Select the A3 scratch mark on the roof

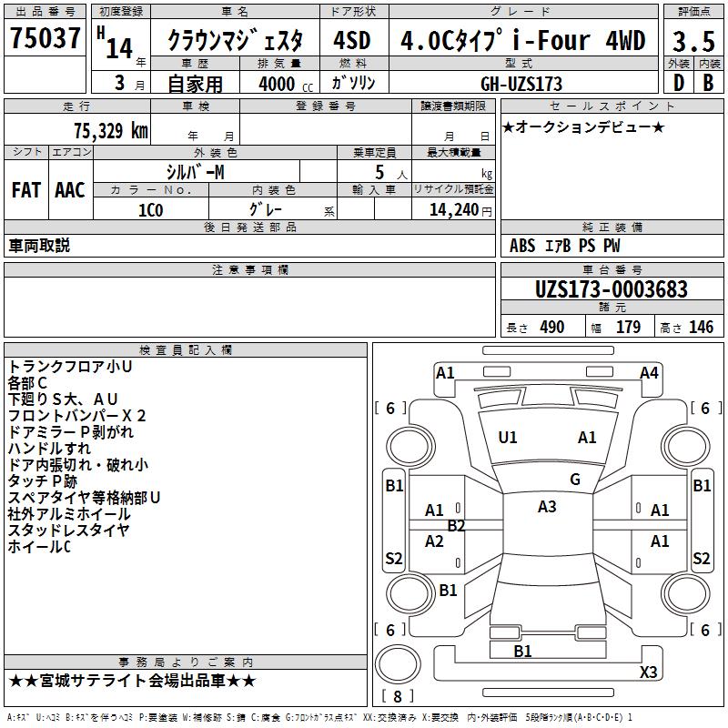[x=547, y=507]
